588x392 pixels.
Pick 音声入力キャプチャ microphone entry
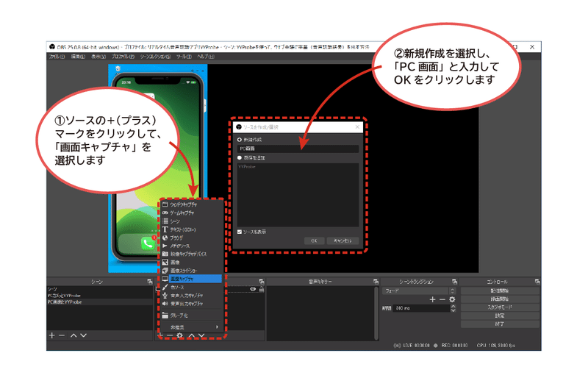pyautogui.click(x=191, y=295)
